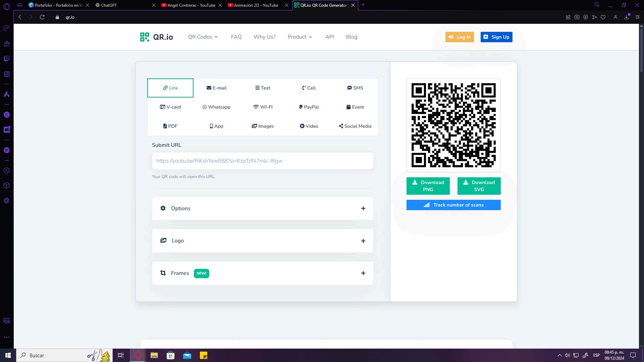644x362 pixels.
Task: Open the Product dropdown menu
Action: [300, 37]
